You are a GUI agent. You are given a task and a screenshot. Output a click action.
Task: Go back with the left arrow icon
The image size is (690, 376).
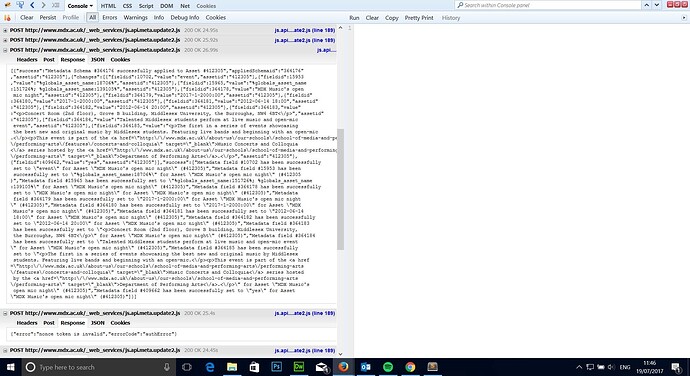pyautogui.click(x=32, y=5)
